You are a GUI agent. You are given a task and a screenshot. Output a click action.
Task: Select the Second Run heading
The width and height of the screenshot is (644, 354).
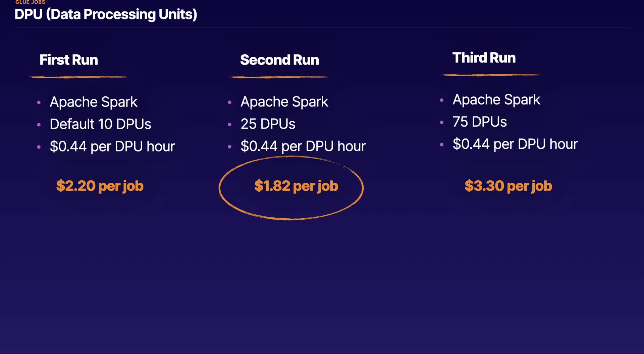pyautogui.click(x=279, y=60)
